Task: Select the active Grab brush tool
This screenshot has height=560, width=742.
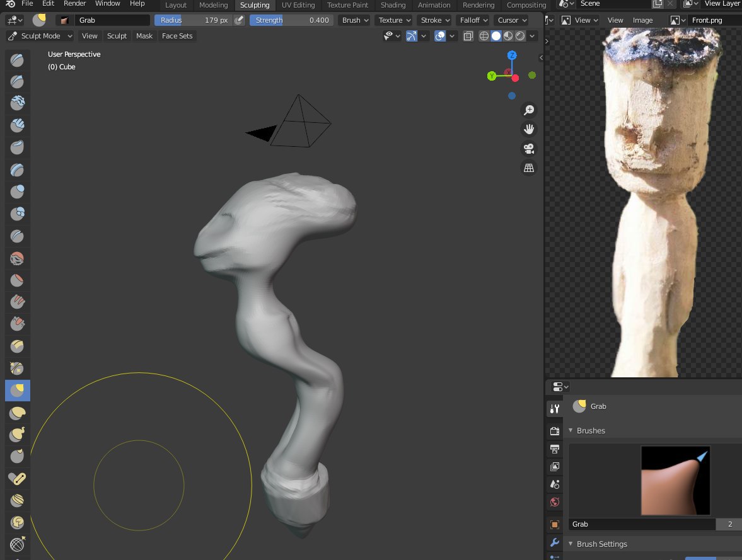Action: 18,390
